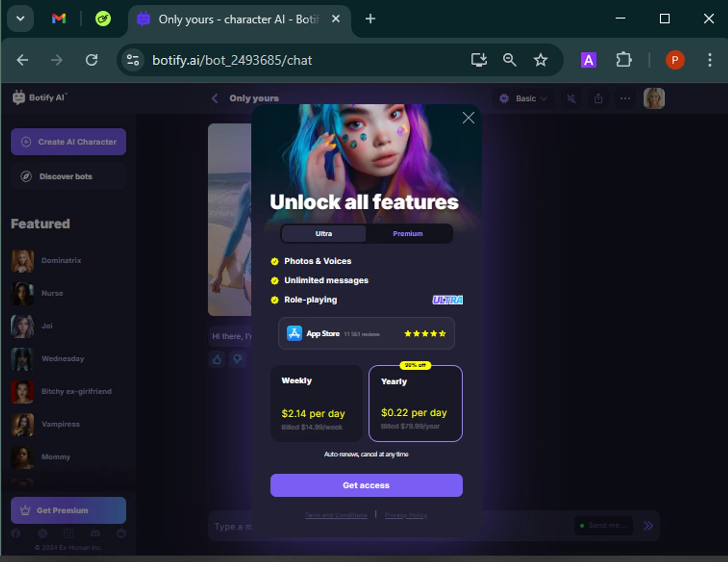Image resolution: width=728 pixels, height=562 pixels.
Task: Select the Only yours - character AI tab
Action: click(x=239, y=19)
